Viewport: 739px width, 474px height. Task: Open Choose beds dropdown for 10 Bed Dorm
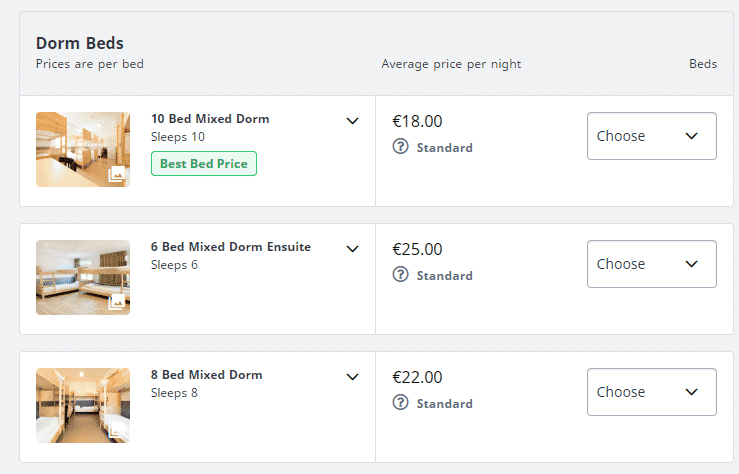[x=652, y=136]
